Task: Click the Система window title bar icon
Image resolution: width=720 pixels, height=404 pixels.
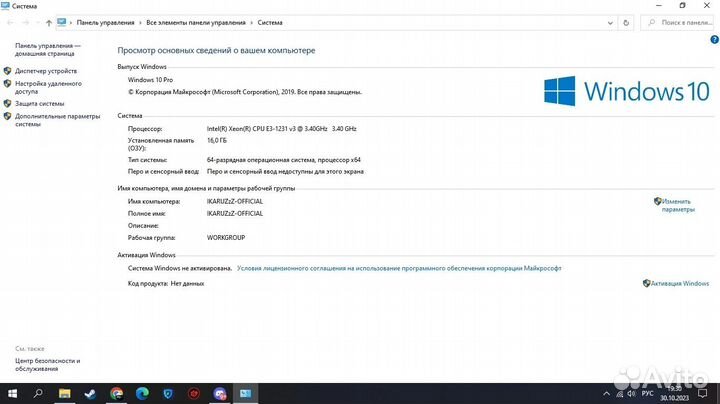Action: (6, 6)
